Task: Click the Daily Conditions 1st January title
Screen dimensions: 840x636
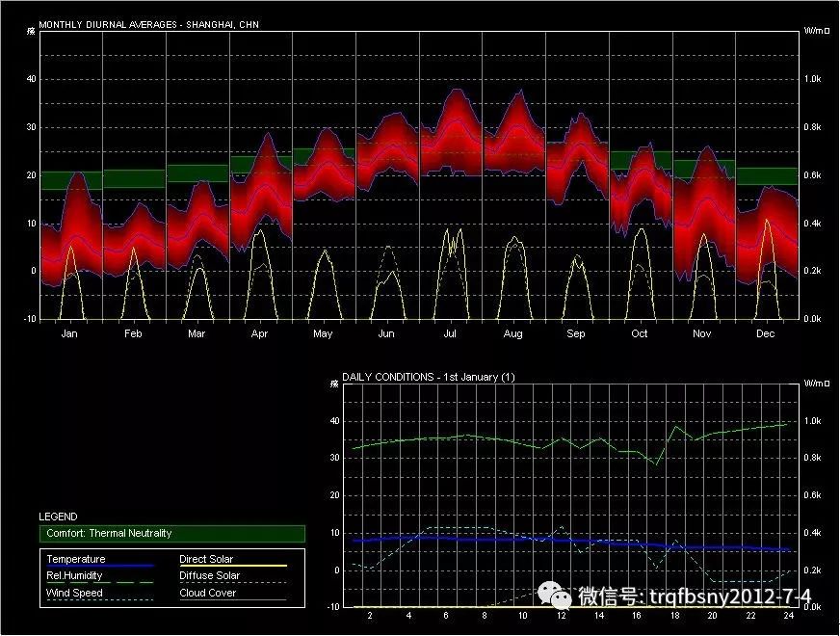Action: pos(429,377)
